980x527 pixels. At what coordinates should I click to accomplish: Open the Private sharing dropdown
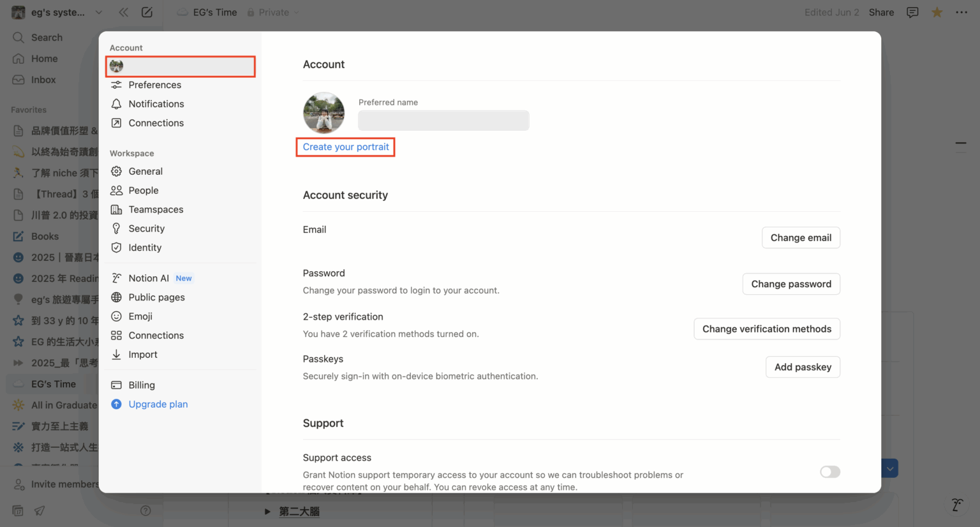[274, 12]
